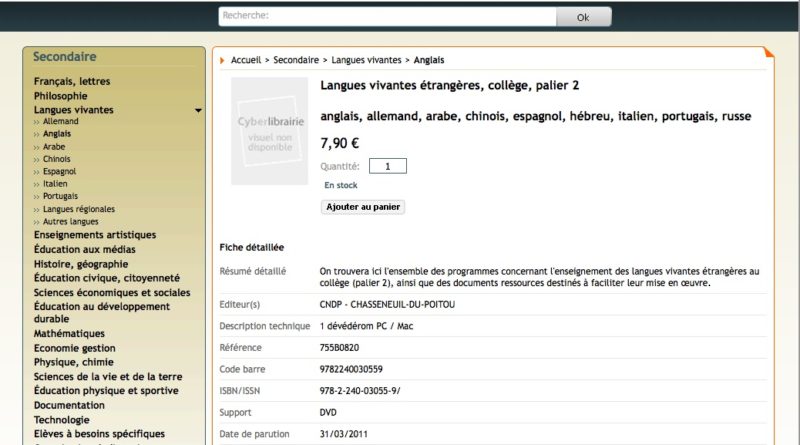Open Physique, chimie category

coord(73,362)
